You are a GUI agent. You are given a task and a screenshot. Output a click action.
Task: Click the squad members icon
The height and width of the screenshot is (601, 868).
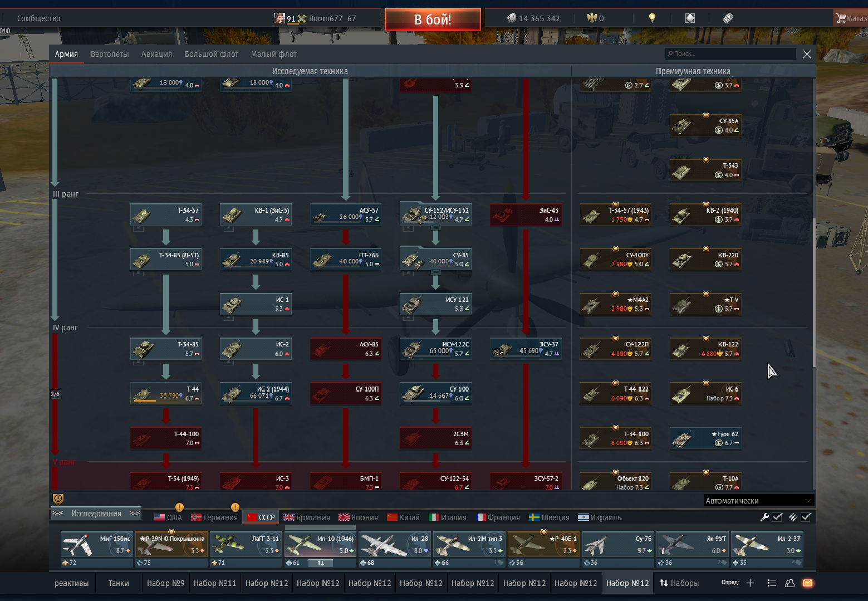click(x=789, y=583)
